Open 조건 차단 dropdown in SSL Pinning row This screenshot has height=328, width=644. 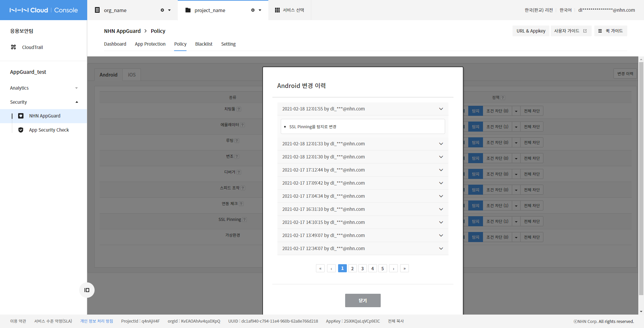516,222
